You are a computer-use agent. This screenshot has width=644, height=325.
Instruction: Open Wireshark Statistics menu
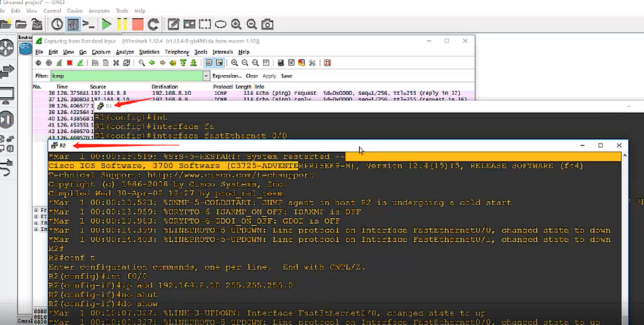coord(149,52)
